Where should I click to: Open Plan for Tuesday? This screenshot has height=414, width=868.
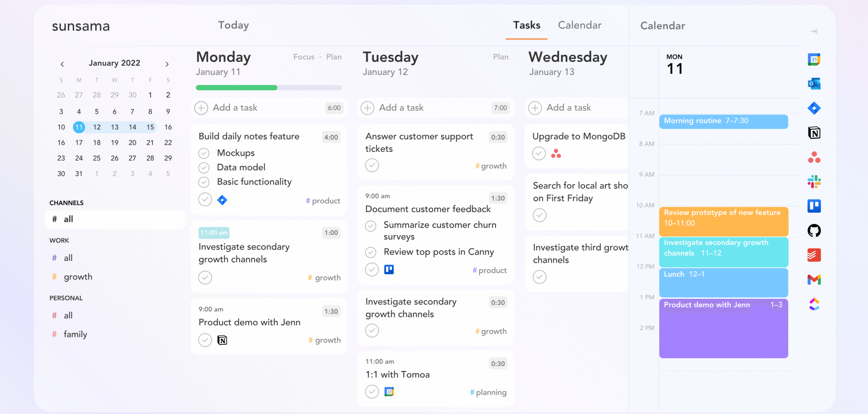tap(500, 57)
